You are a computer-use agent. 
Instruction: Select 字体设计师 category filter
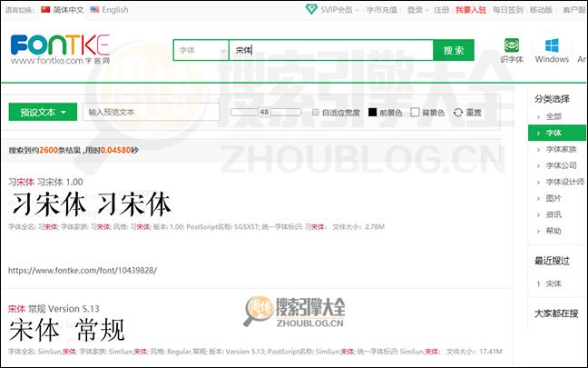click(x=563, y=182)
